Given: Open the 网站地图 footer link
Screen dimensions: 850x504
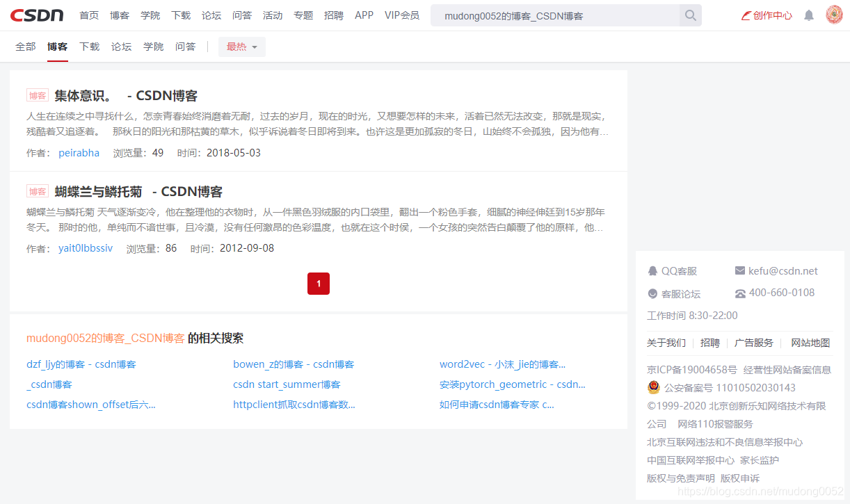Looking at the screenshot, I should click(810, 343).
